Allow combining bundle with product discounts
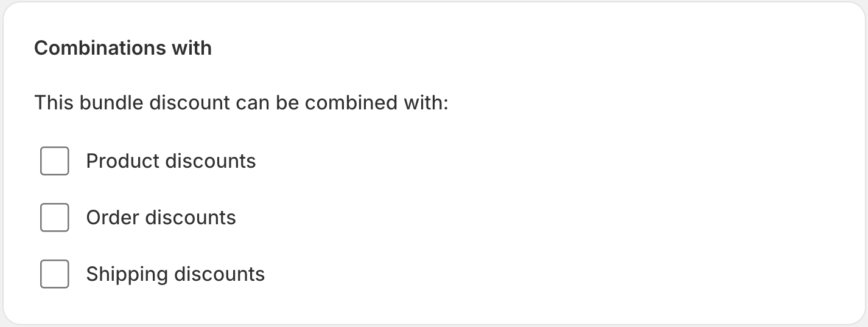 (54, 161)
